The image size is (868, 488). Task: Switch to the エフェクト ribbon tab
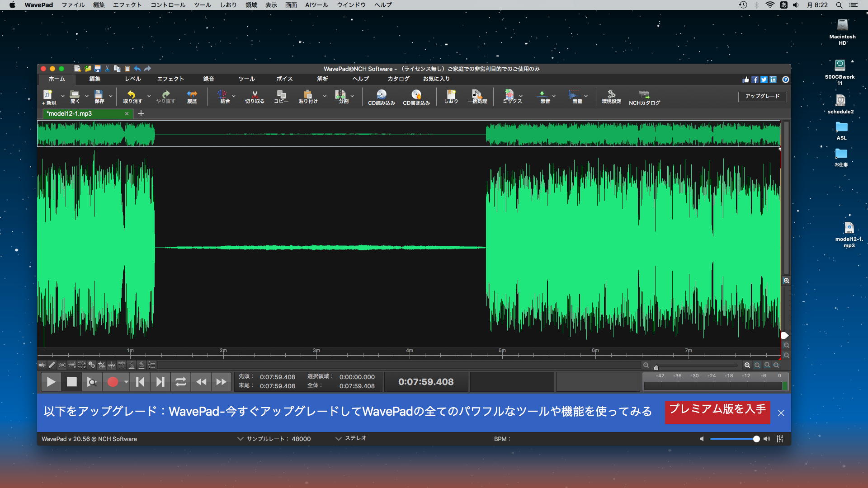click(x=170, y=79)
